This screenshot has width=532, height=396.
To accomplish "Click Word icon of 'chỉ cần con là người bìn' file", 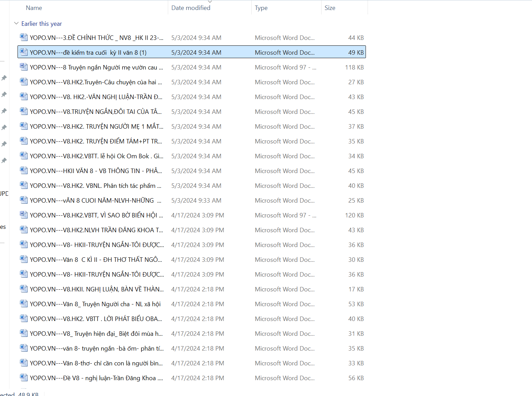I will point(24,363).
